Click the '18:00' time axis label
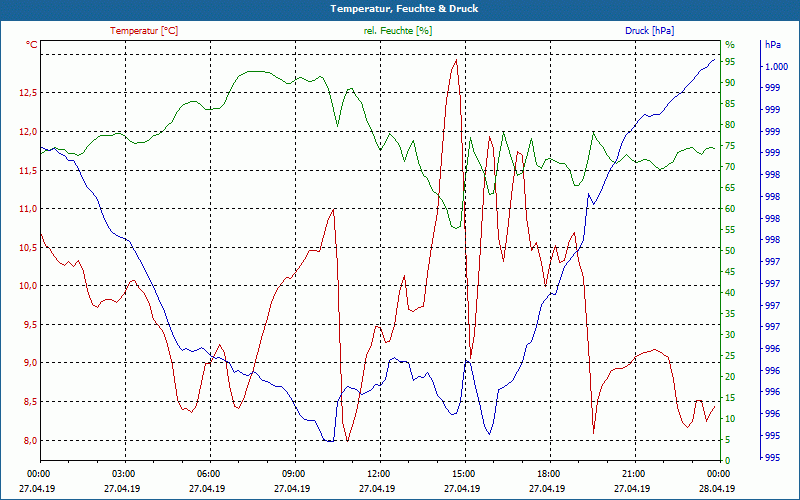This screenshot has width=800, height=500. coord(547,473)
